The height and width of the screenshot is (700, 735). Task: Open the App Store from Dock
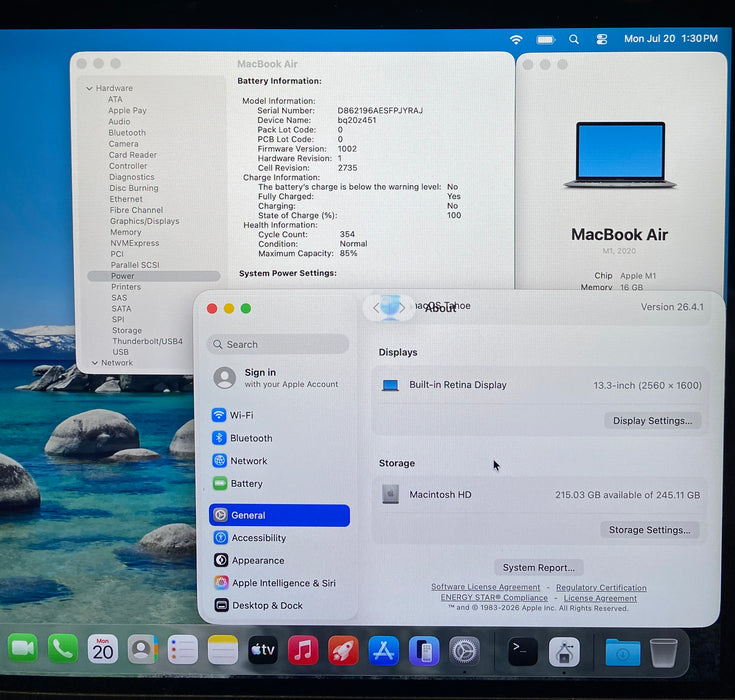click(383, 651)
